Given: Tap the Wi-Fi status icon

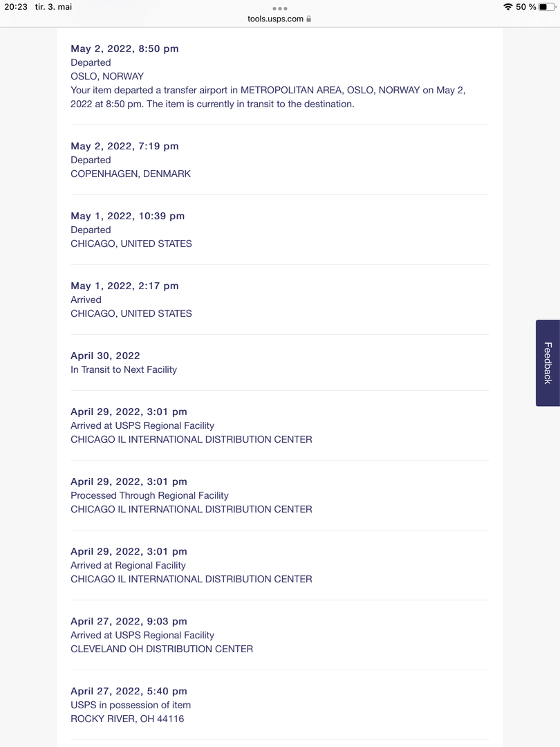Looking at the screenshot, I should click(508, 7).
